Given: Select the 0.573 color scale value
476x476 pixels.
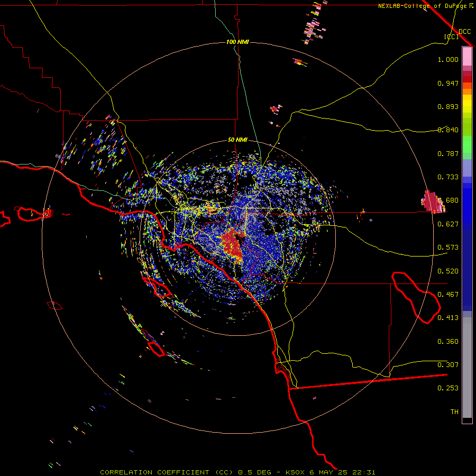Looking at the screenshot, I should (x=448, y=248).
